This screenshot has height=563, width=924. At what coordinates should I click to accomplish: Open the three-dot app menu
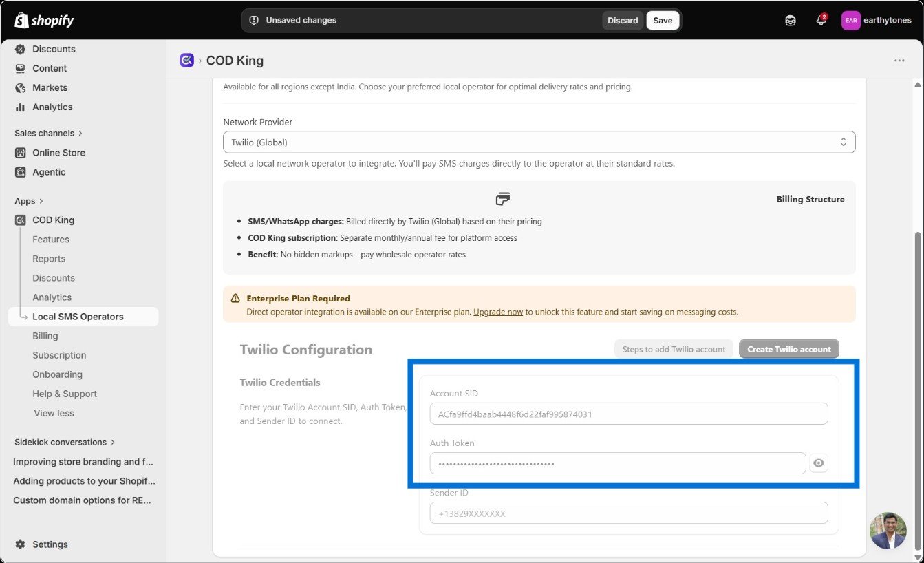coord(899,61)
